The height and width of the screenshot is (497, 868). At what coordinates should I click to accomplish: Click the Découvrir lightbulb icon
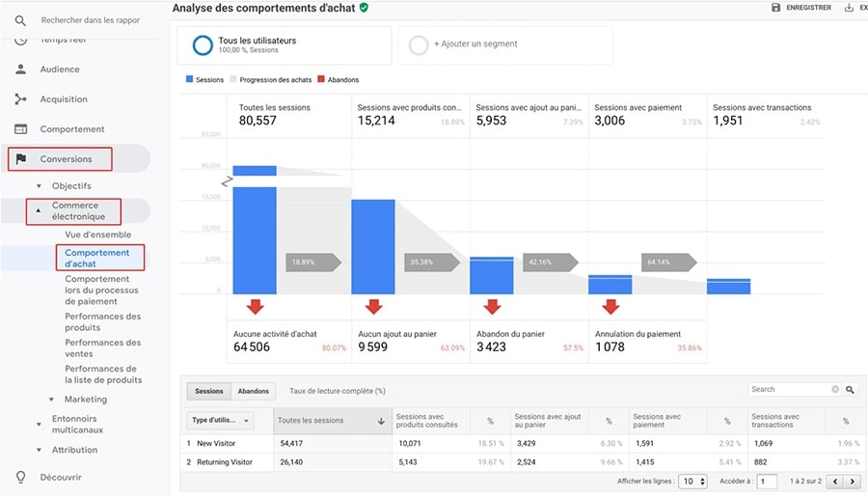click(20, 477)
